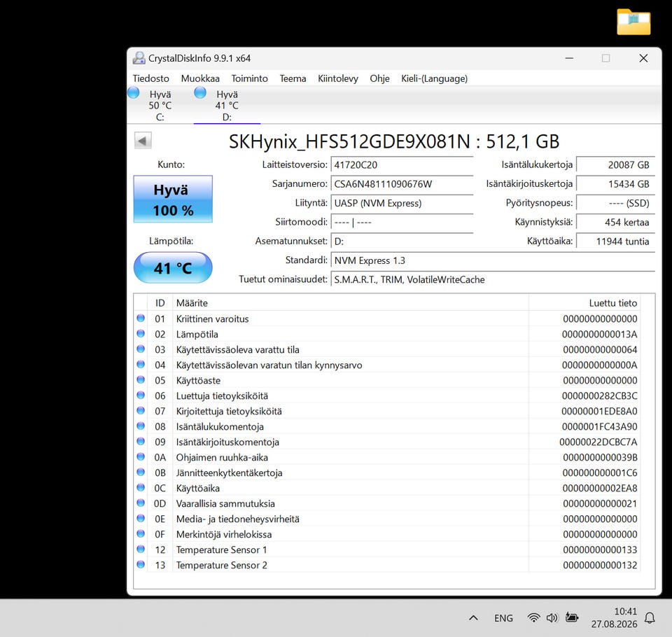Select raw value 00000000000132
Screen dimensions: 672x637
(x=600, y=566)
